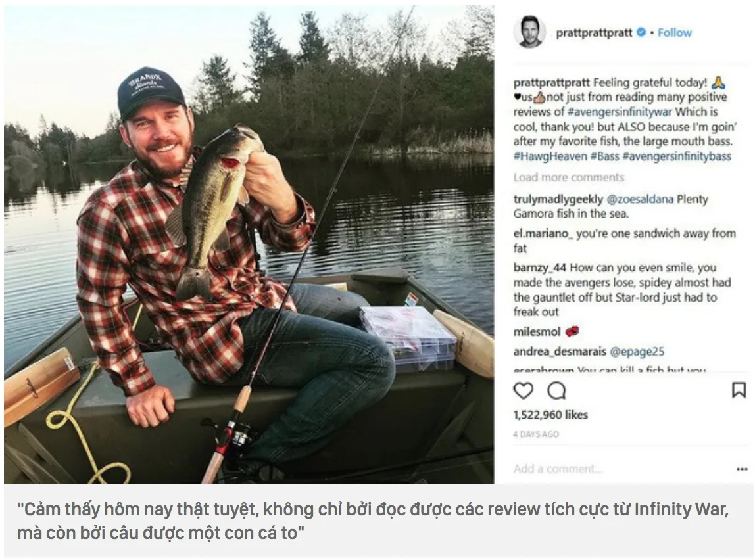
Task: Open the fishing photo of the post
Action: pos(249,245)
